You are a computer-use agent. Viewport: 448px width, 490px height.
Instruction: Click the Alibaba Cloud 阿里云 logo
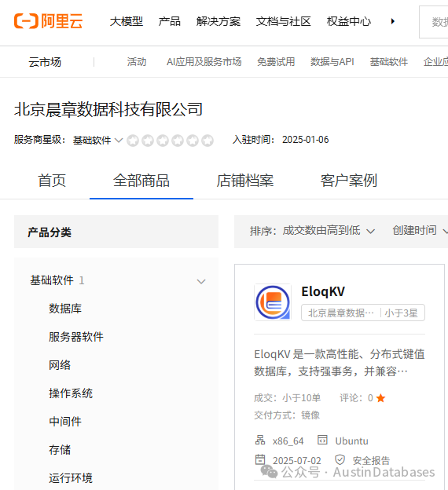click(48, 21)
